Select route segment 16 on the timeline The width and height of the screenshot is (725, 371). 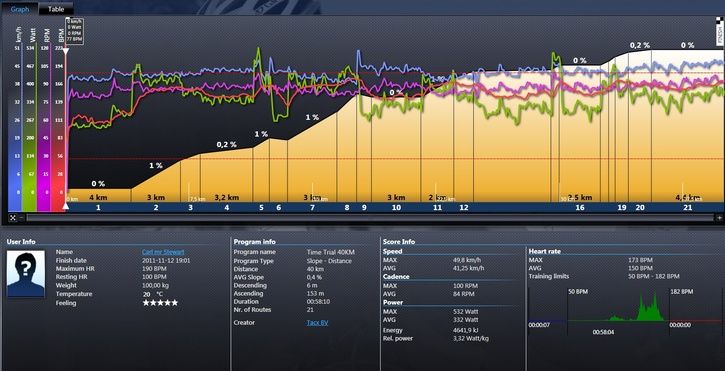click(580, 208)
